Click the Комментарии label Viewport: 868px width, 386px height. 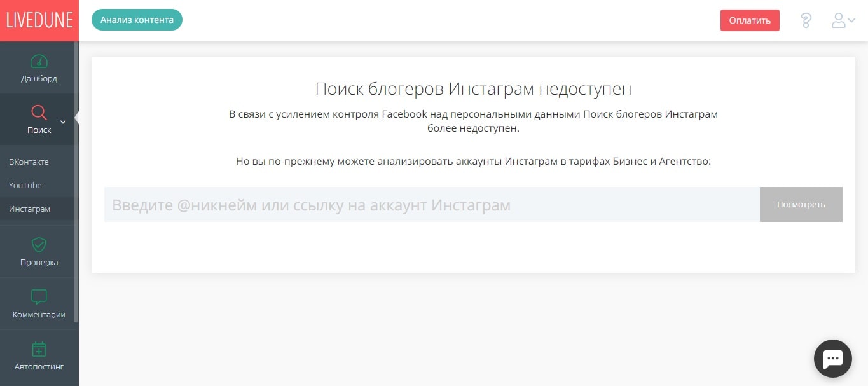pyautogui.click(x=39, y=315)
